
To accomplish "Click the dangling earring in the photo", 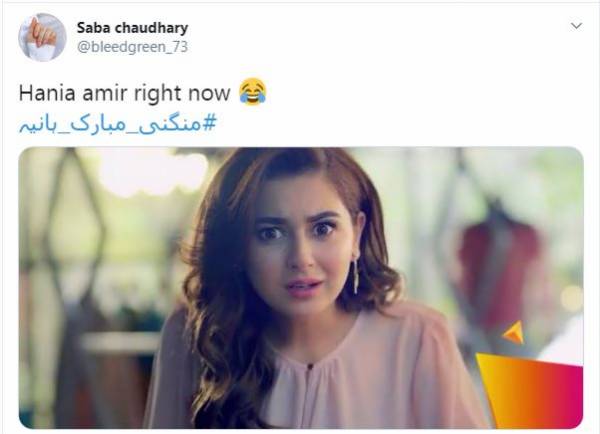I will [355, 276].
